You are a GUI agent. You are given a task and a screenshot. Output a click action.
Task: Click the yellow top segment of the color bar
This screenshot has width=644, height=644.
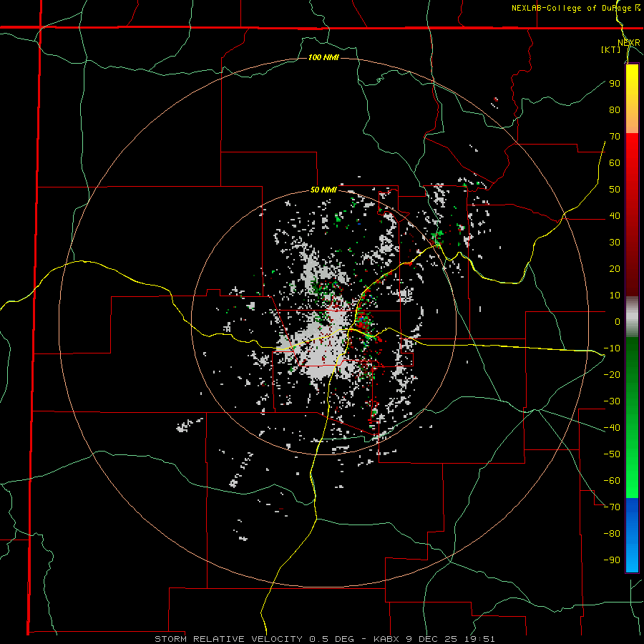(632, 99)
